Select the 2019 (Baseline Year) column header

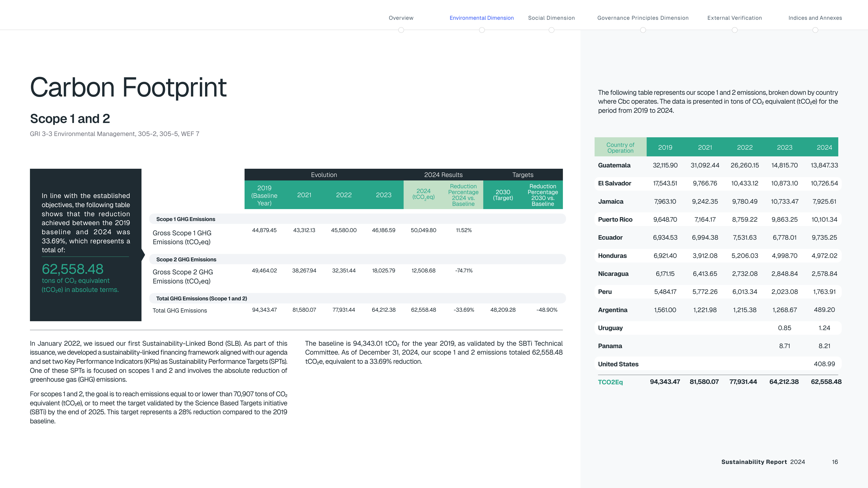[264, 195]
